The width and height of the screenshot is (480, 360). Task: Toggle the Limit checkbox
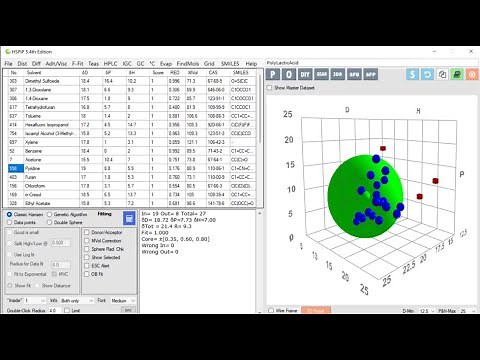67,310
